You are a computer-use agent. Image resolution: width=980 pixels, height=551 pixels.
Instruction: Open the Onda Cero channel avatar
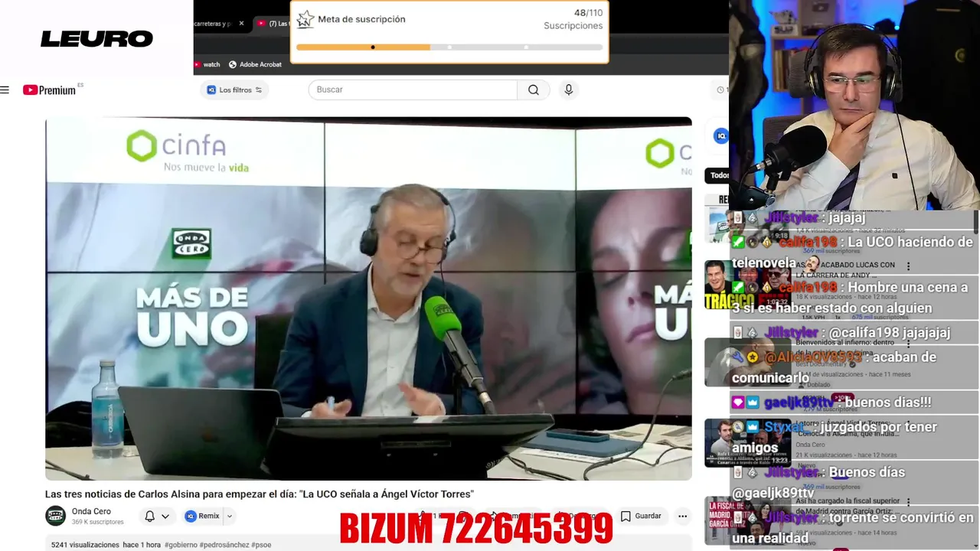point(56,516)
